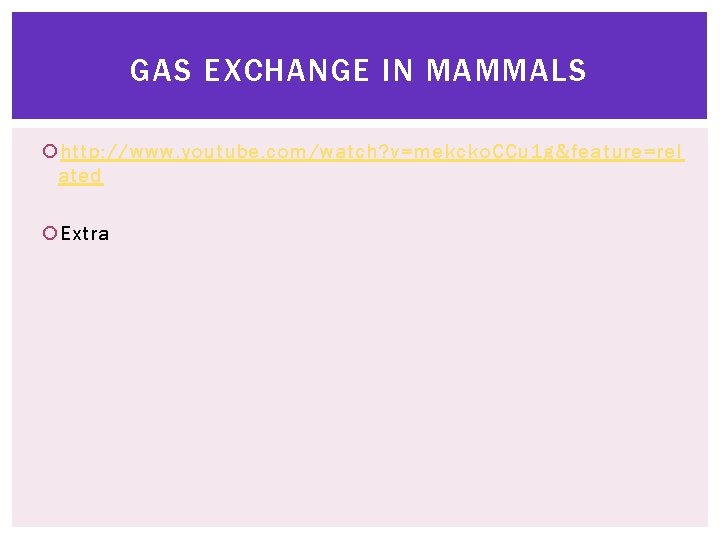
Task: Click 'feature=rel' at the link's line end
Action: click(628, 152)
